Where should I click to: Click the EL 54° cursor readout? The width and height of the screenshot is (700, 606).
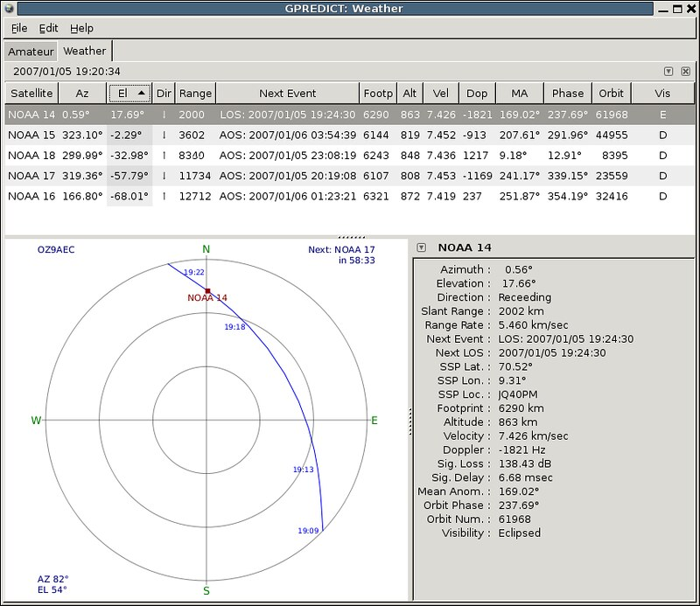point(52,590)
